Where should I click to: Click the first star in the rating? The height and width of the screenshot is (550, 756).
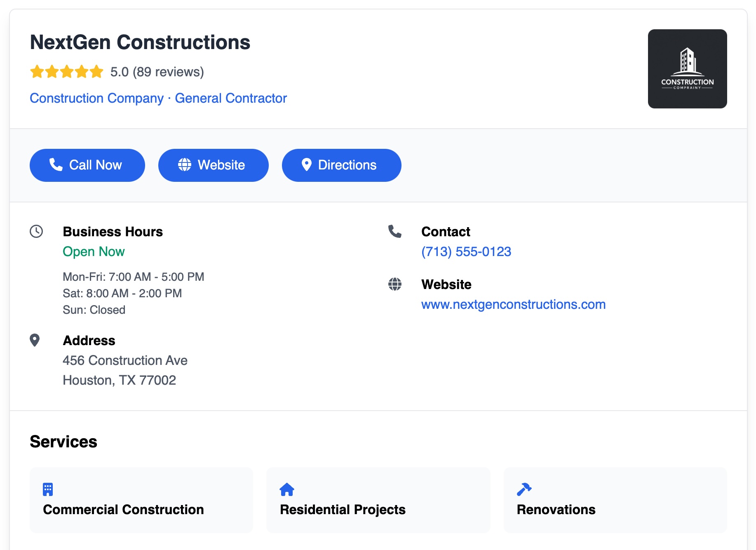pos(37,71)
